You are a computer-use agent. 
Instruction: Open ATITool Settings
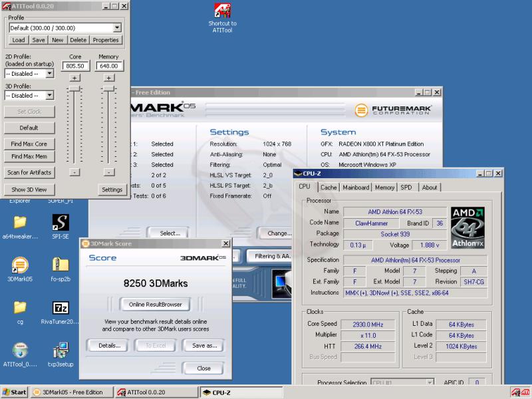click(112, 190)
